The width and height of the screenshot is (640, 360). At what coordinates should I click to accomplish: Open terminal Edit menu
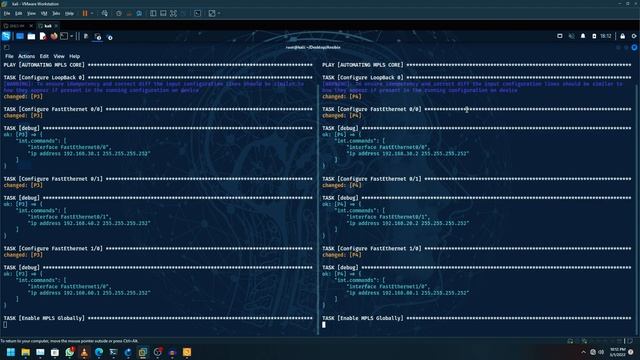44,56
